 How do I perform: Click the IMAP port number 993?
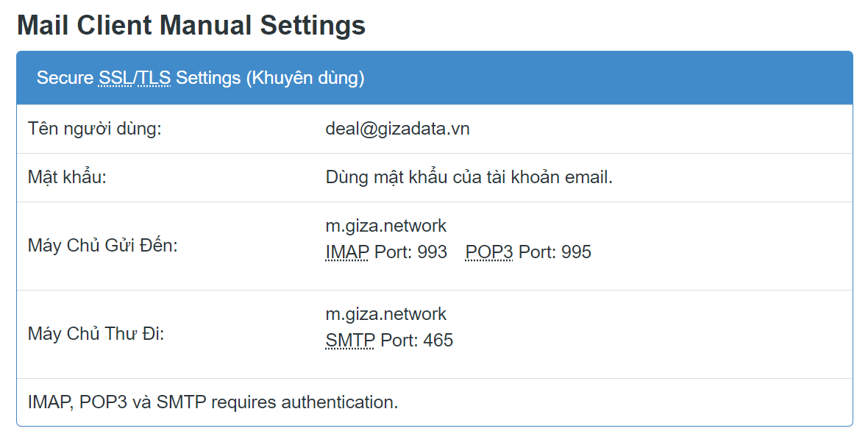[x=433, y=252]
